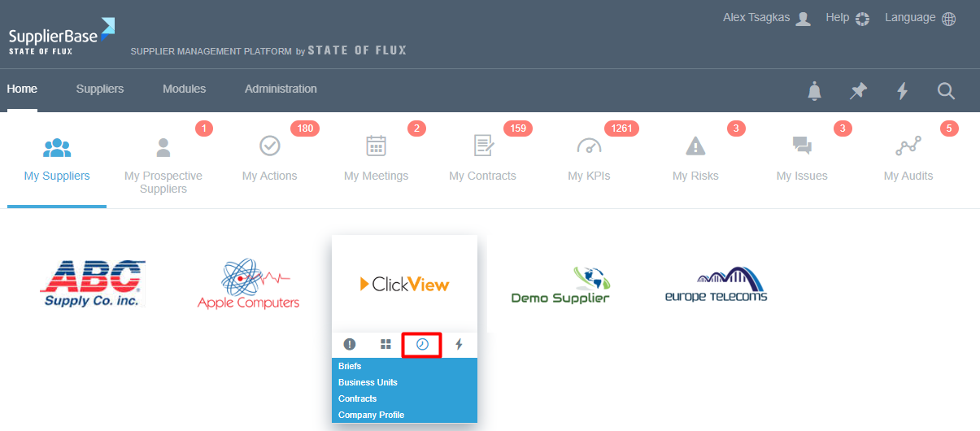Screen dimensions: 980x431
Task: Open Alex Tsagkas user menu
Action: tap(766, 18)
